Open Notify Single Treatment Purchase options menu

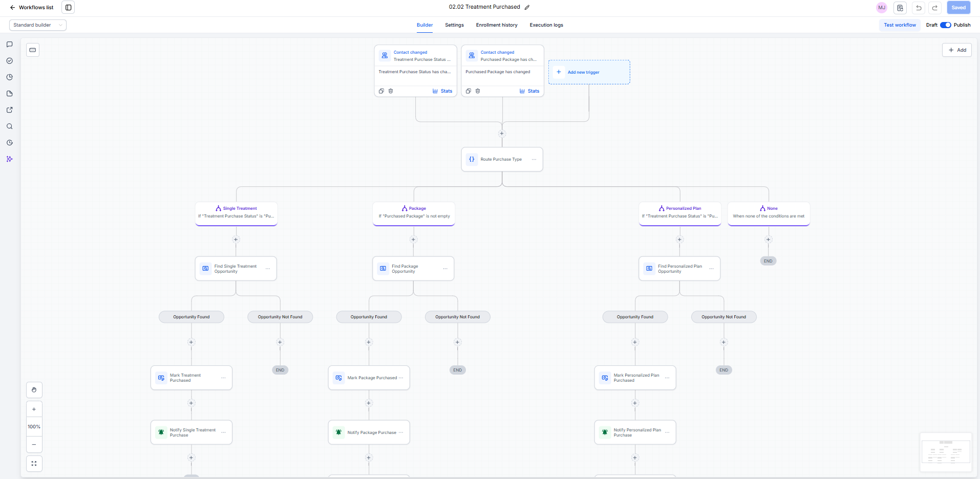tap(223, 432)
